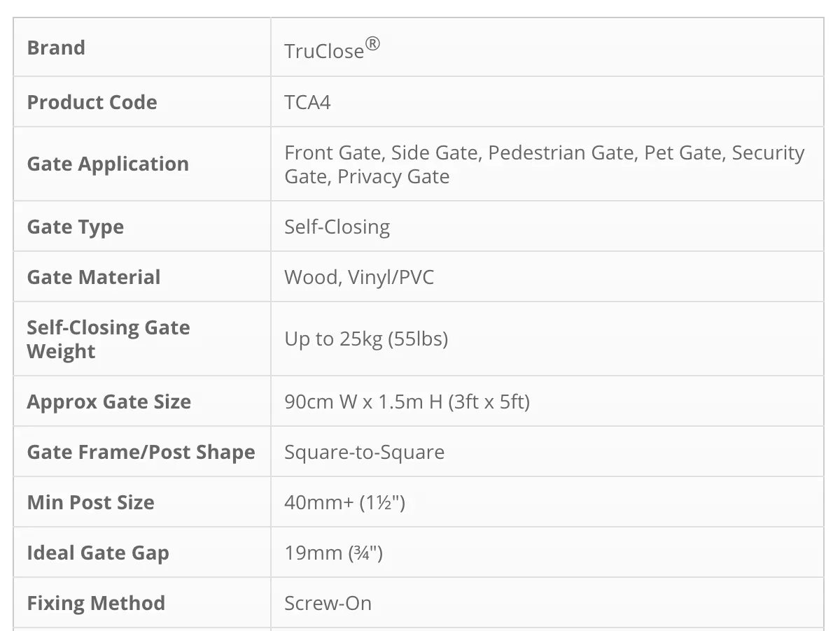Image resolution: width=840 pixels, height=631 pixels.
Task: Select the Ideal Gate Gap label
Action: (x=98, y=553)
